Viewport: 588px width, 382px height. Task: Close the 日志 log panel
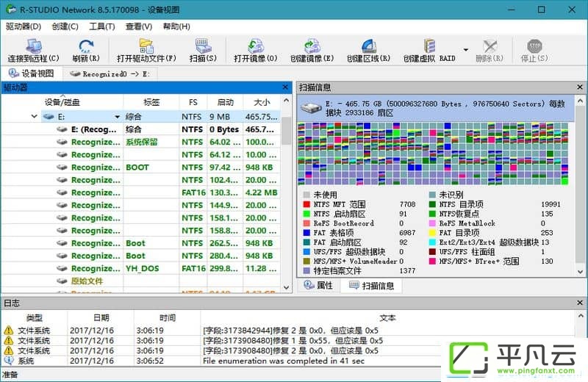[580, 303]
